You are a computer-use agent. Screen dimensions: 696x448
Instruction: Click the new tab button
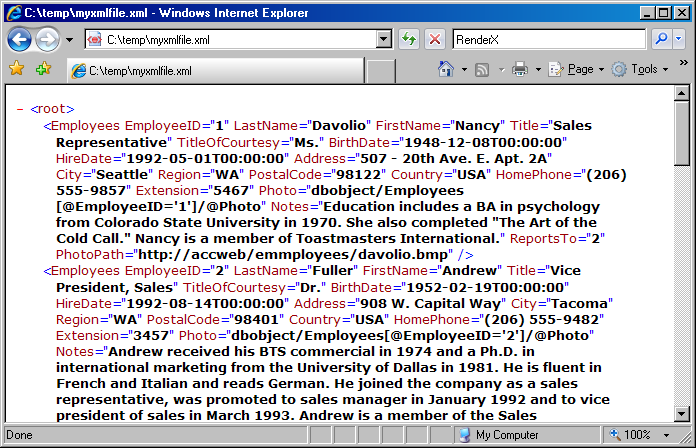pos(379,71)
